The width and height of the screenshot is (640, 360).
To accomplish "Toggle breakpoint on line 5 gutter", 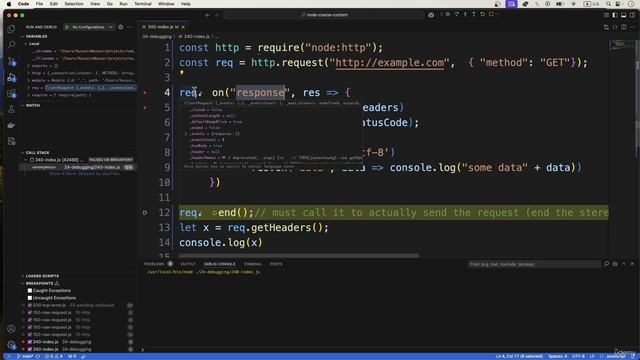I will (145, 108).
